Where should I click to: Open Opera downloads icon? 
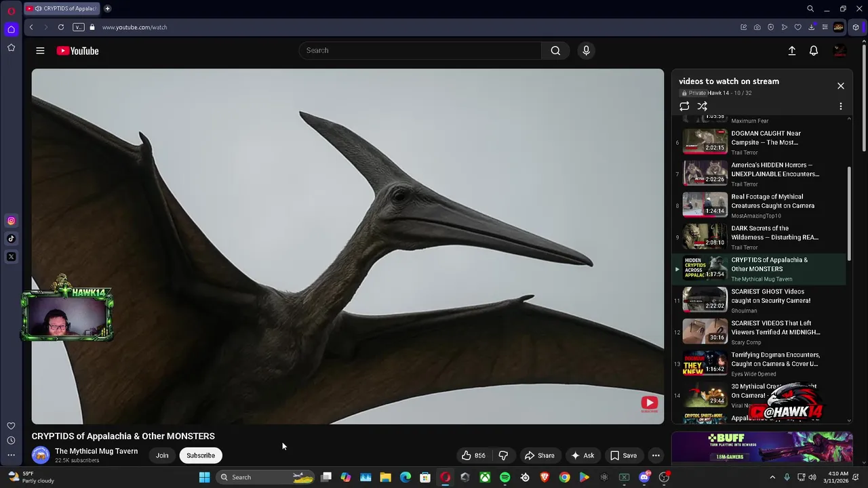[x=812, y=27]
